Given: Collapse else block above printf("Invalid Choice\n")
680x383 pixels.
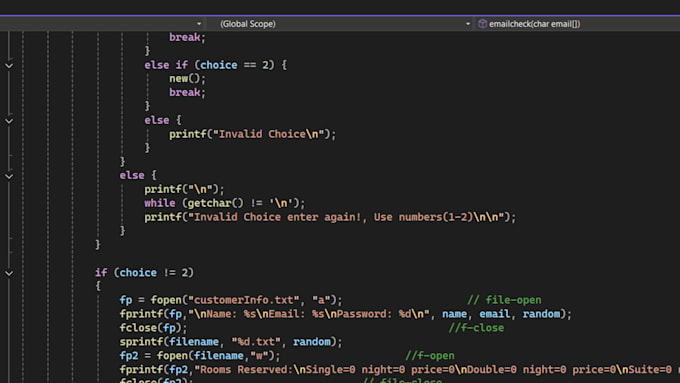Looking at the screenshot, I should [x=9, y=121].
